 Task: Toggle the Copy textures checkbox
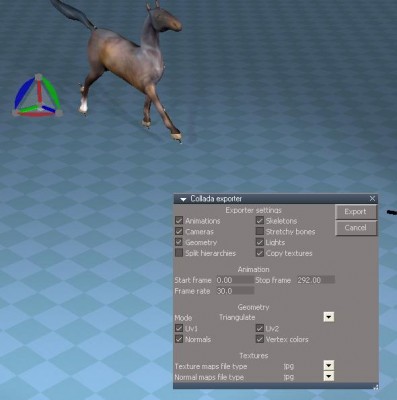260,253
